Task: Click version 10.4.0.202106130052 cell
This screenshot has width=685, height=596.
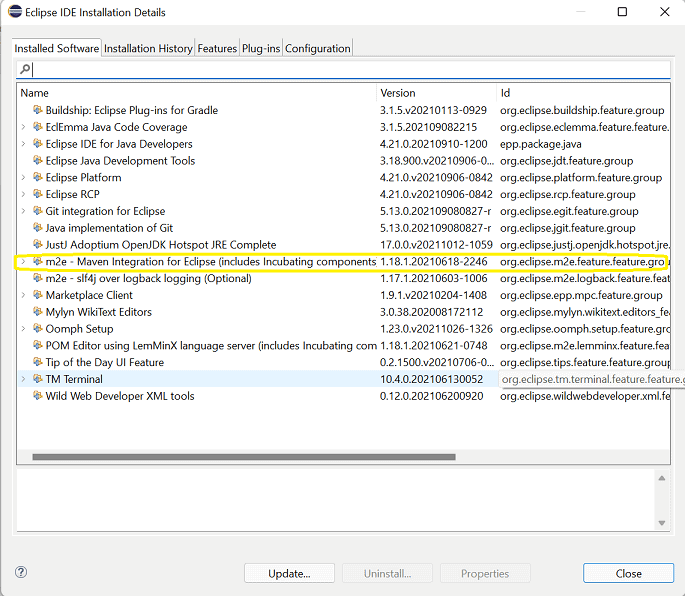Action: 432,379
